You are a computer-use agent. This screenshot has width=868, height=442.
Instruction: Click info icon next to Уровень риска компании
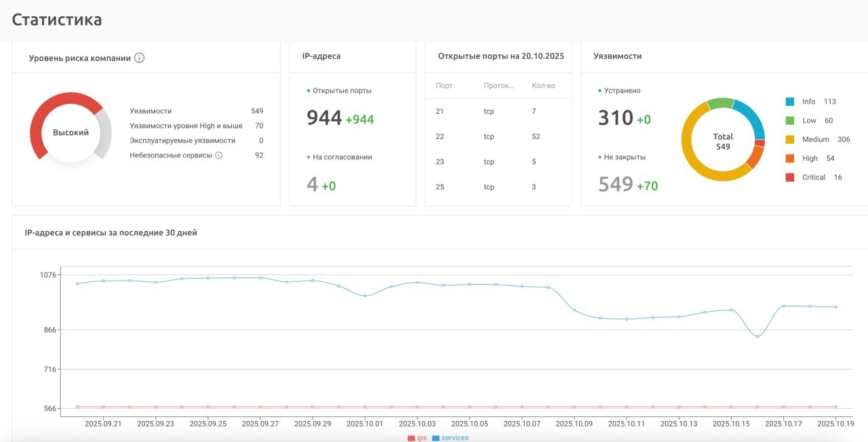point(139,58)
